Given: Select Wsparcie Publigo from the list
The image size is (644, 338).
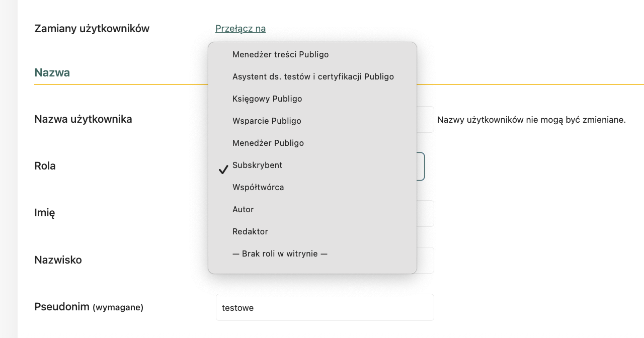Looking at the screenshot, I should click(x=267, y=121).
